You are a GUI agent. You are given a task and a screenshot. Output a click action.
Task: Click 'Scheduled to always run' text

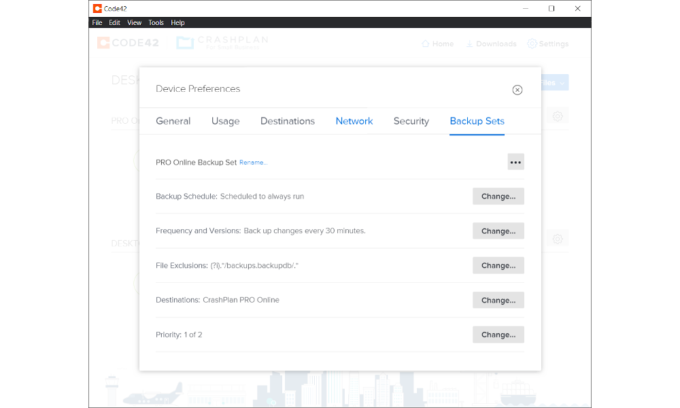coord(262,196)
